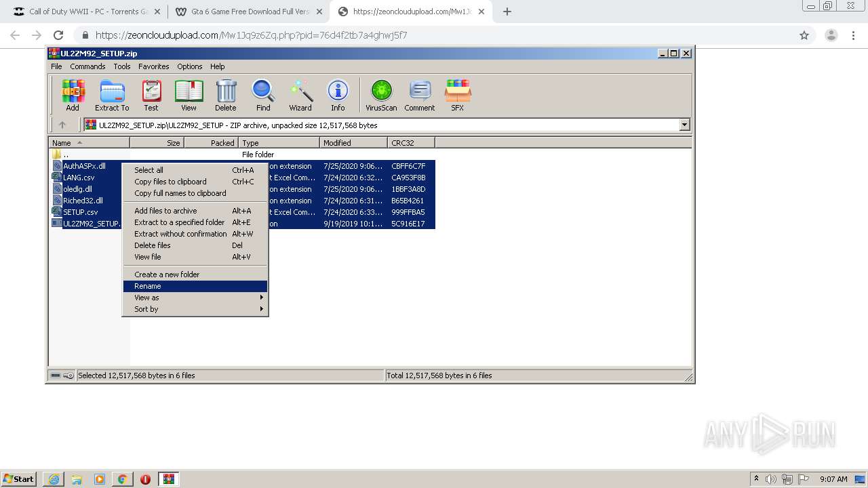Choose 'Create a new folder'

[195, 274]
